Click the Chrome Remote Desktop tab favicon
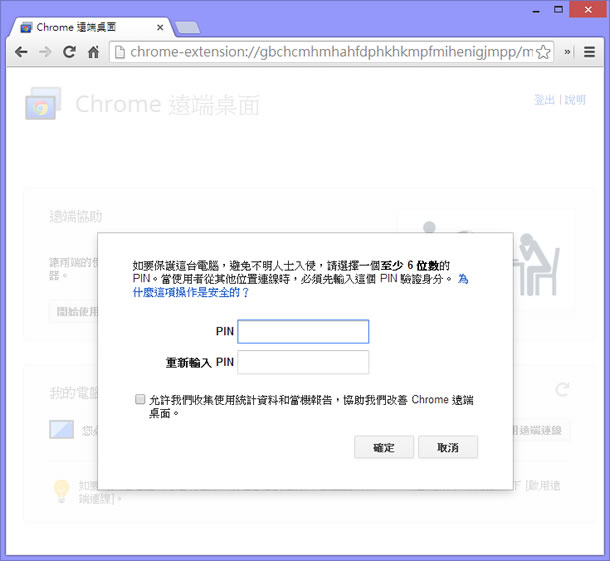Viewport: 610px width, 561px height. pyautogui.click(x=26, y=28)
